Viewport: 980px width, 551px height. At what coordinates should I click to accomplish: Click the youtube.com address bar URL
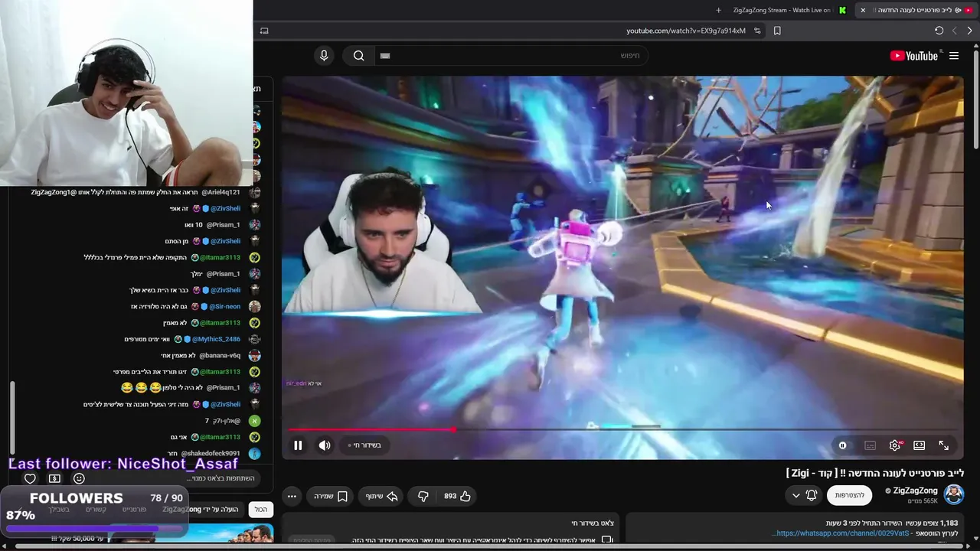pos(686,31)
